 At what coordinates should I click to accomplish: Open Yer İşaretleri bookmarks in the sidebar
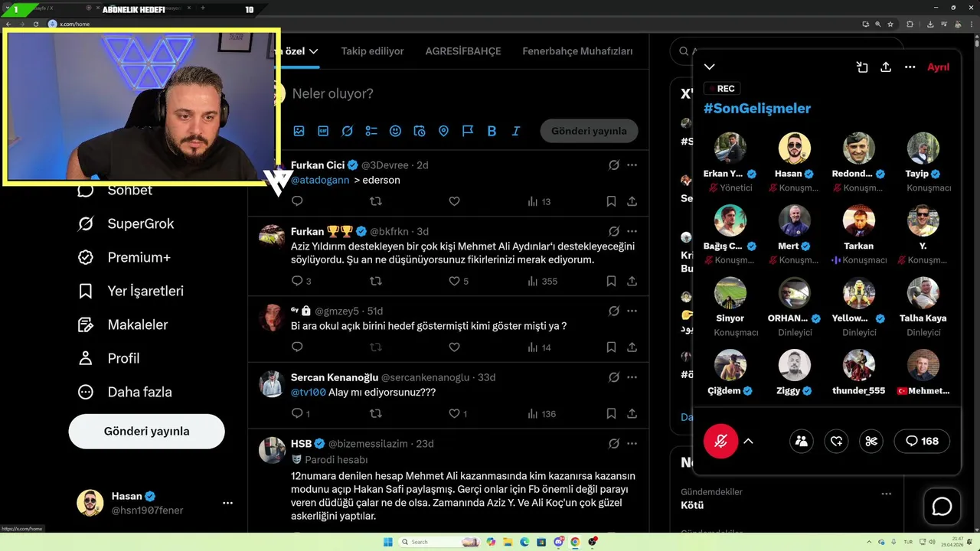tap(132, 291)
